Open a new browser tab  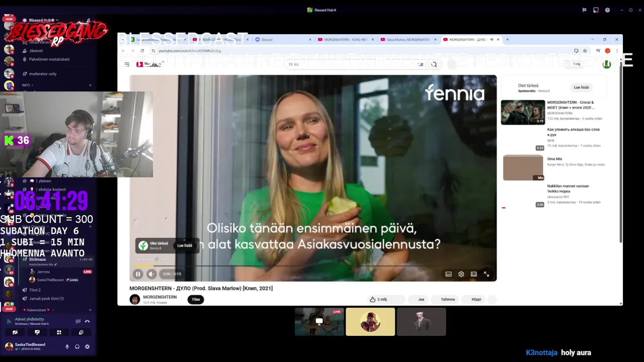(507, 40)
